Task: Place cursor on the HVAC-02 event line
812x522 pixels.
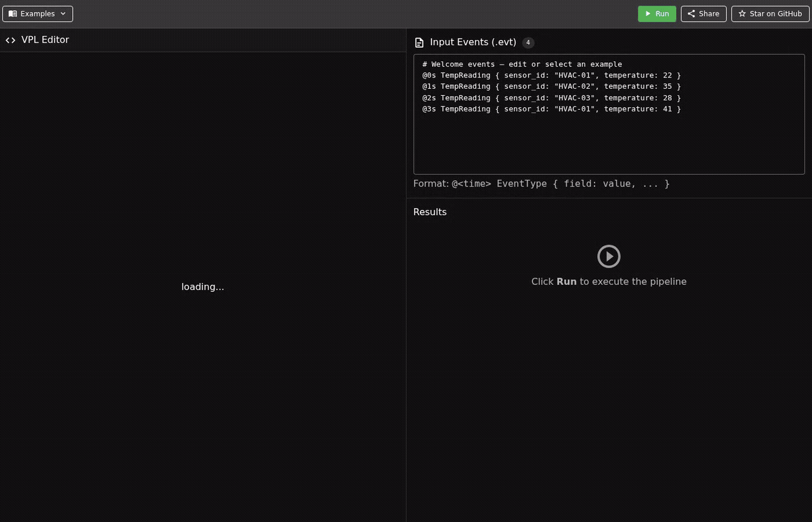Action: 551,86
